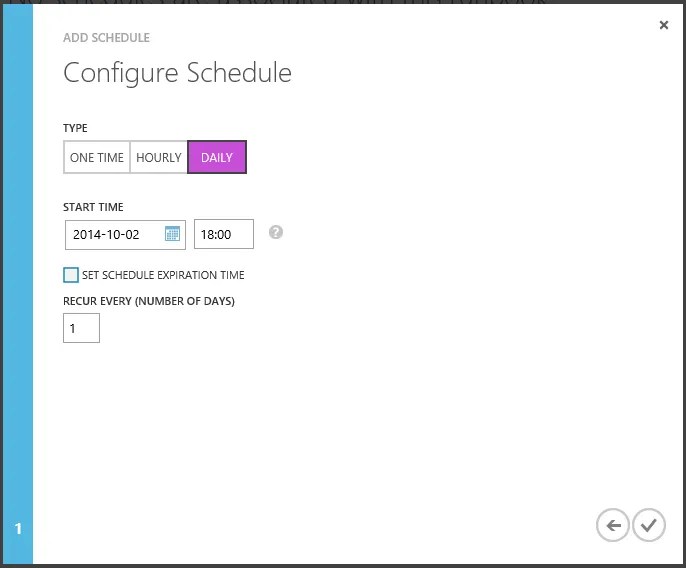Click the Set Schedule Expiration Time label

tap(163, 275)
